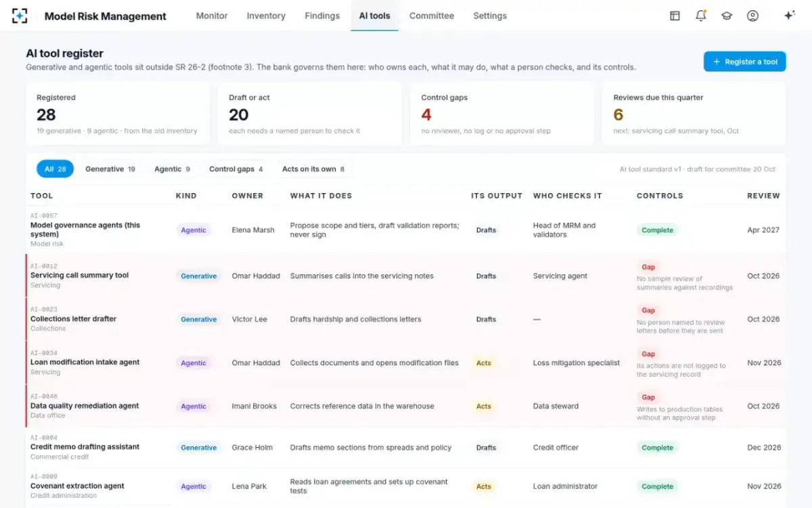This screenshot has height=508, width=812.
Task: Click the Agentic tag for AI-0057
Action: click(x=194, y=230)
